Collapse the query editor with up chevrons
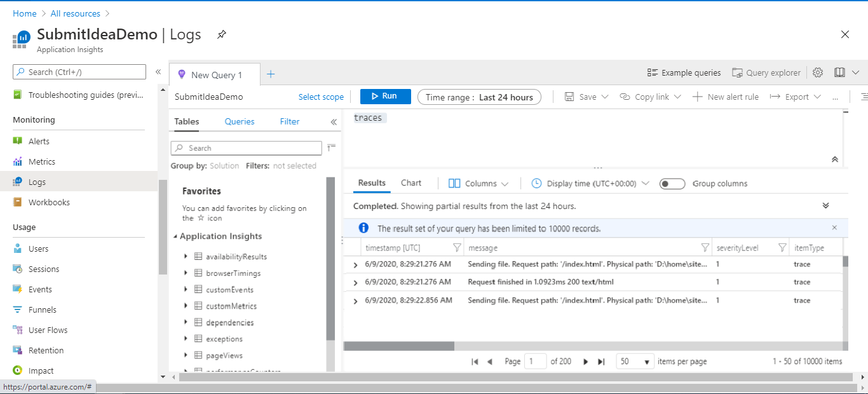The height and width of the screenshot is (394, 868). [835, 159]
